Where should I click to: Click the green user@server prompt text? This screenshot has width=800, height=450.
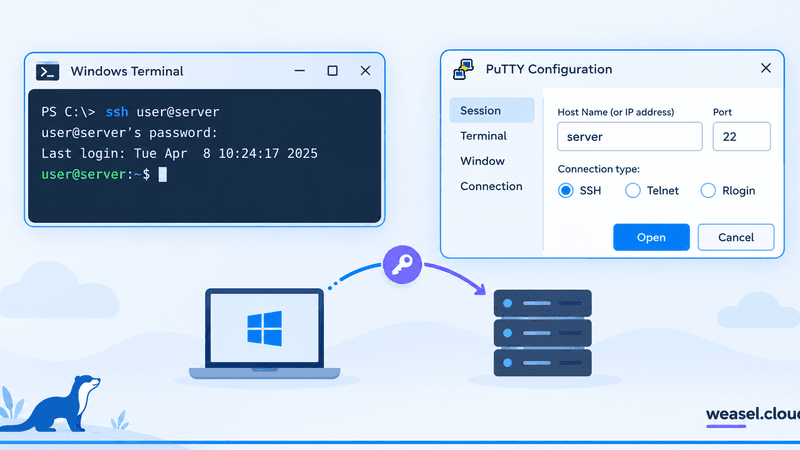[x=84, y=174]
